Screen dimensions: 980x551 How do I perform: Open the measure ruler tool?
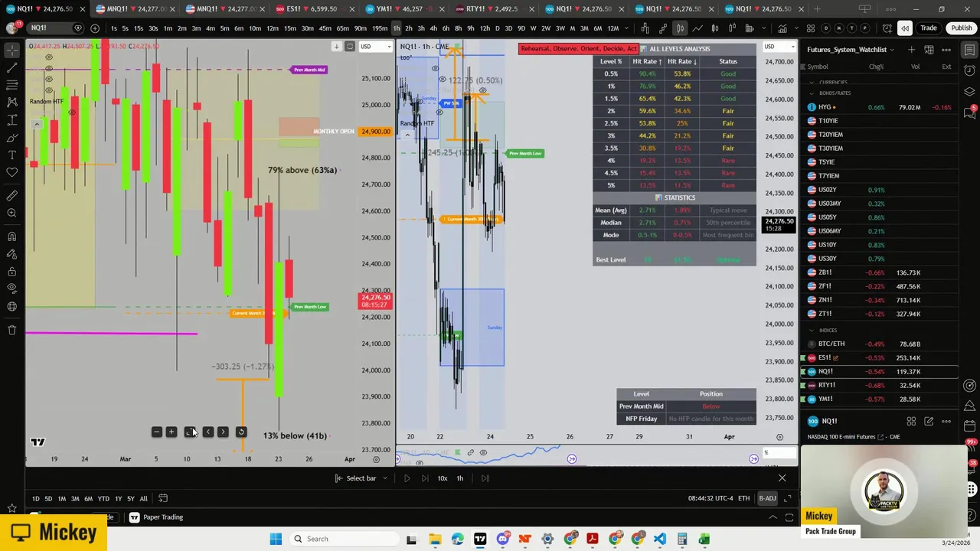click(11, 196)
